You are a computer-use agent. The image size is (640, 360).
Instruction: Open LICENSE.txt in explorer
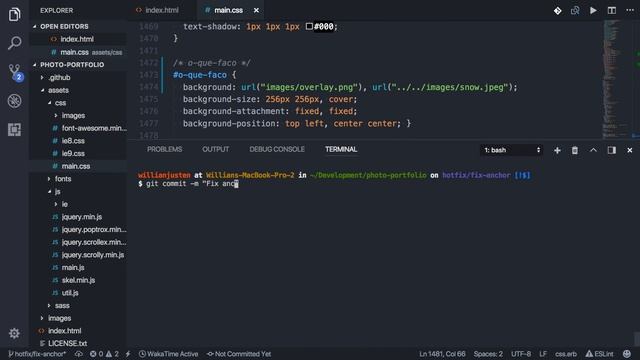67,343
